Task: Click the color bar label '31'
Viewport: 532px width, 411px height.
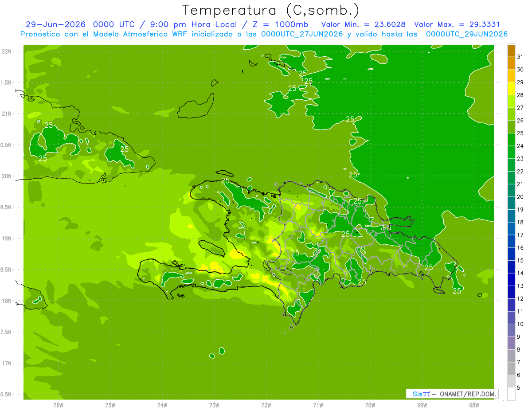Action: click(x=520, y=57)
